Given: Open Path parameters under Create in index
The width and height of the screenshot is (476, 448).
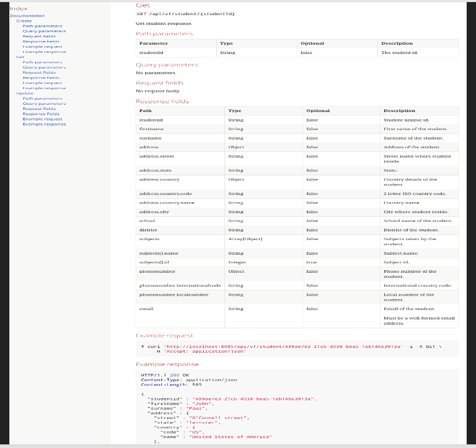Looking at the screenshot, I should pyautogui.click(x=42, y=26).
